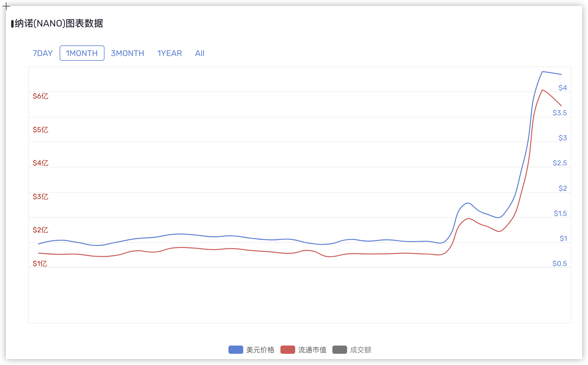Click the red market cap line peak
The image size is (588, 365).
pyautogui.click(x=543, y=90)
